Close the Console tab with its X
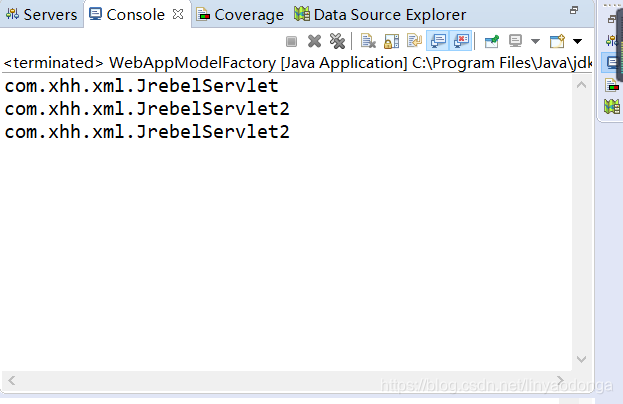This screenshot has height=404, width=623. [x=178, y=14]
